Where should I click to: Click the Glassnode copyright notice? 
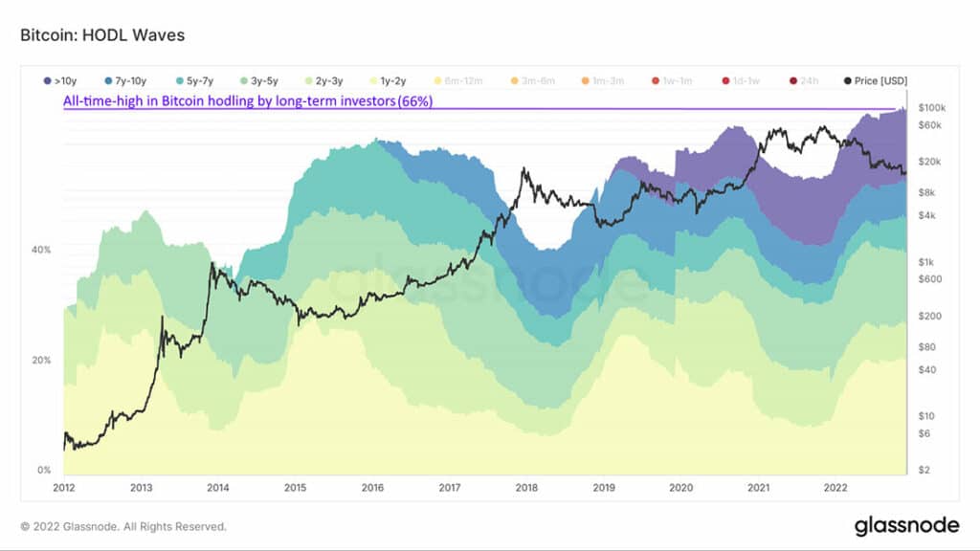[x=123, y=527]
